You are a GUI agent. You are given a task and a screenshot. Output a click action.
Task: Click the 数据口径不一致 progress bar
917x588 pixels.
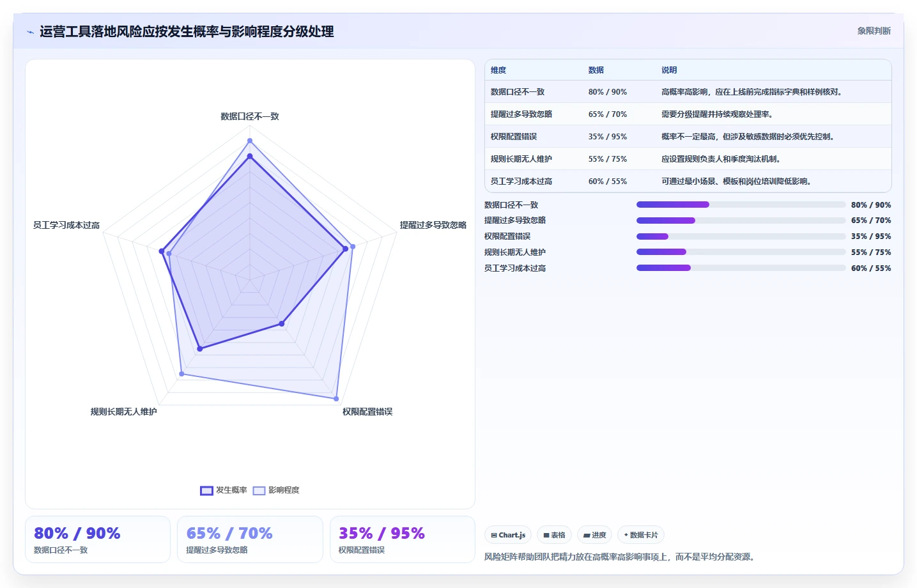tap(741, 205)
